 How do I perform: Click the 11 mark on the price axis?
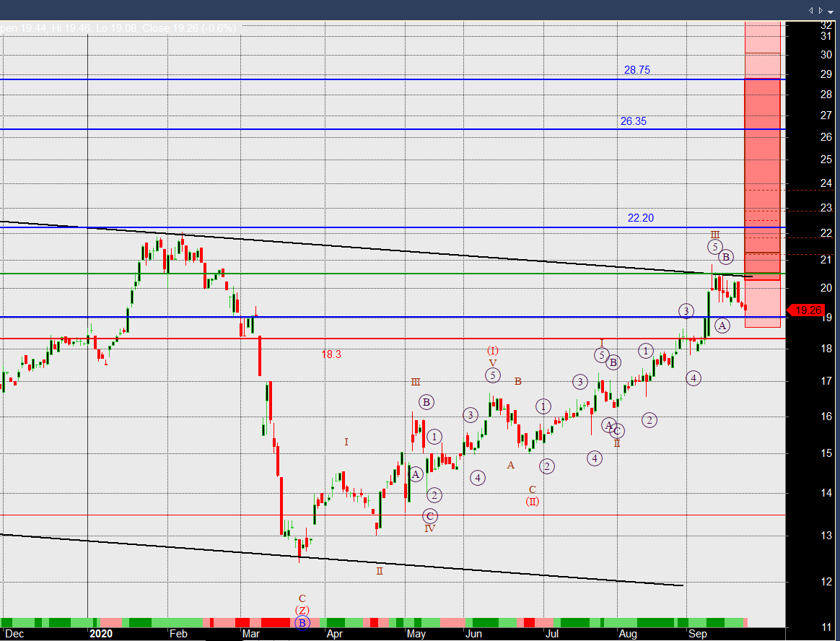point(826,626)
